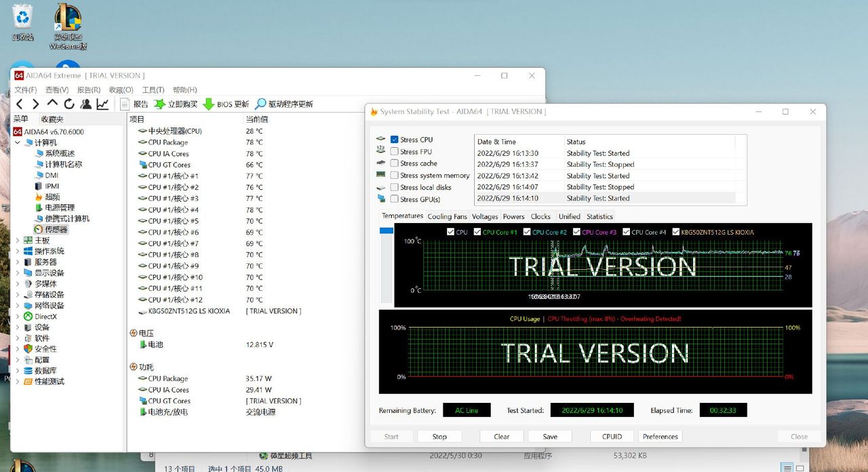Image resolution: width=868 pixels, height=472 pixels.
Task: Open the Preferences button
Action: pyautogui.click(x=660, y=437)
